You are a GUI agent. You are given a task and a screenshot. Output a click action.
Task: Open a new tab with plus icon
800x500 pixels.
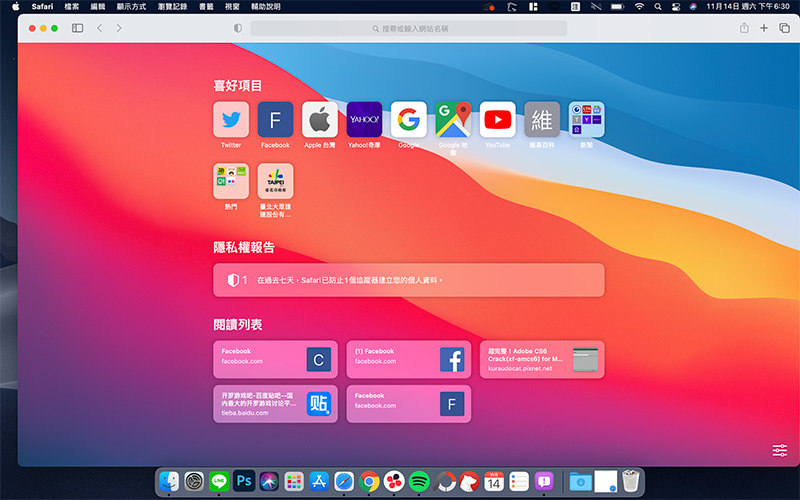pos(764,28)
